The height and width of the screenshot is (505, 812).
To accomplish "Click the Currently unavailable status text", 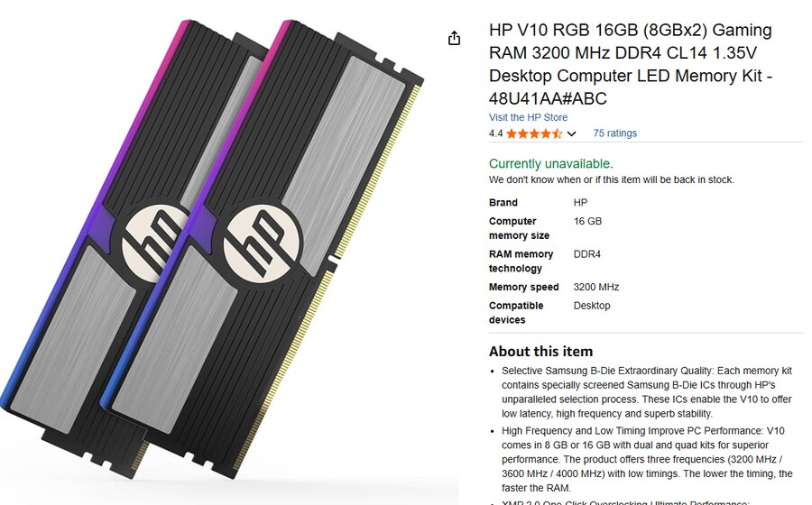I will point(550,163).
